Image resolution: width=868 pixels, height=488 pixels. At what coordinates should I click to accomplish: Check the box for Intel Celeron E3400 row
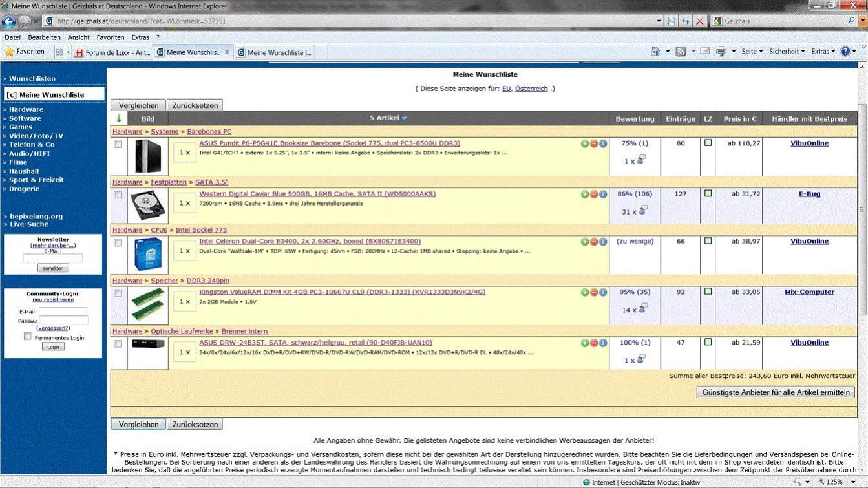coord(118,243)
